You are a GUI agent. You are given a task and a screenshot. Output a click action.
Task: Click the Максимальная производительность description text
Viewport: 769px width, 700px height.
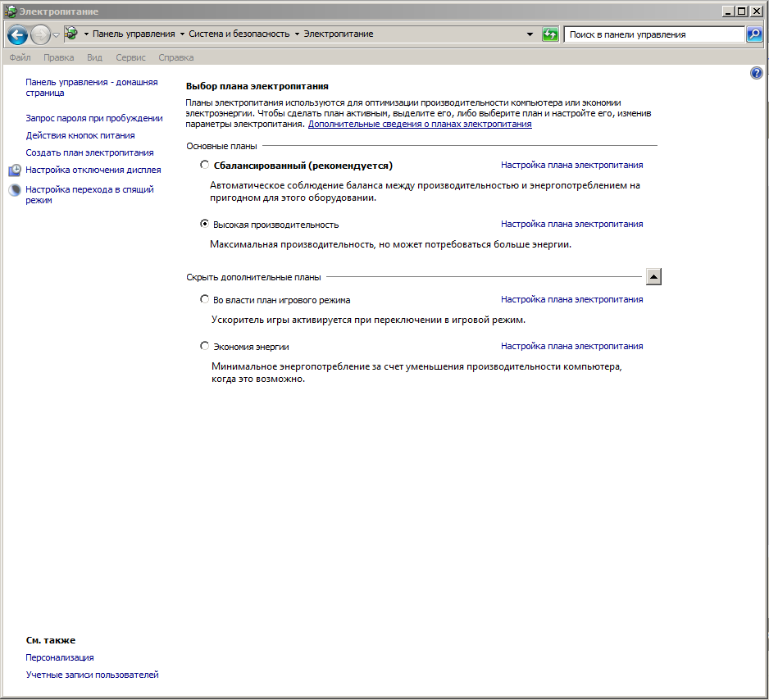[x=391, y=244]
